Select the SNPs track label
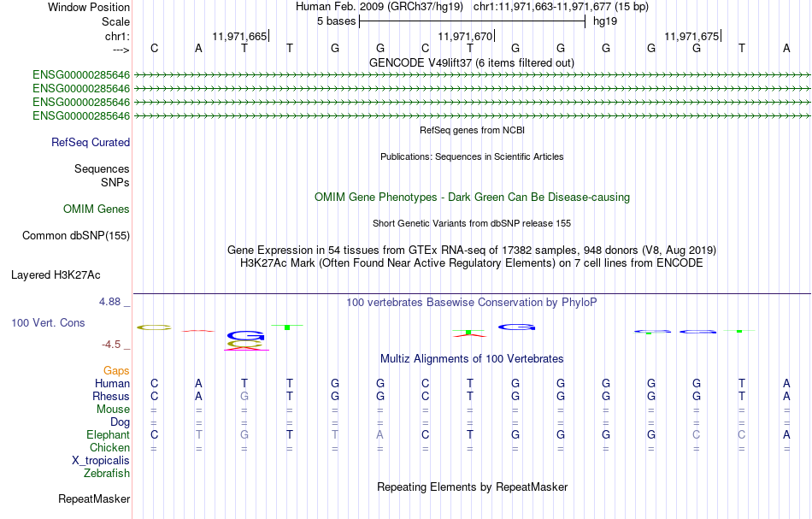812x519 pixels. pos(115,182)
